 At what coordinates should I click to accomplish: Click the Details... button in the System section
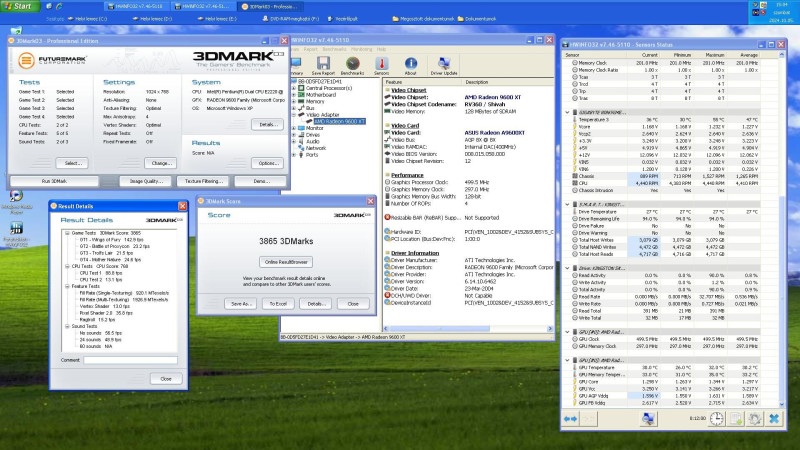pyautogui.click(x=268, y=124)
